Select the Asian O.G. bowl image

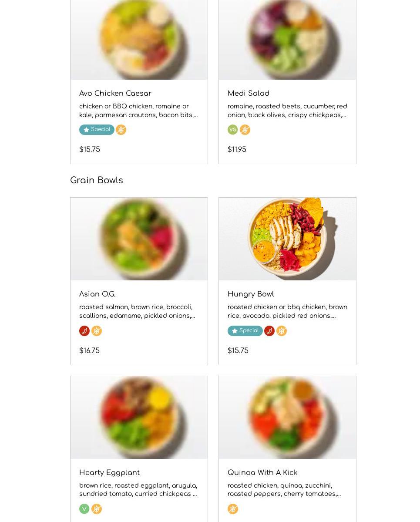139,239
